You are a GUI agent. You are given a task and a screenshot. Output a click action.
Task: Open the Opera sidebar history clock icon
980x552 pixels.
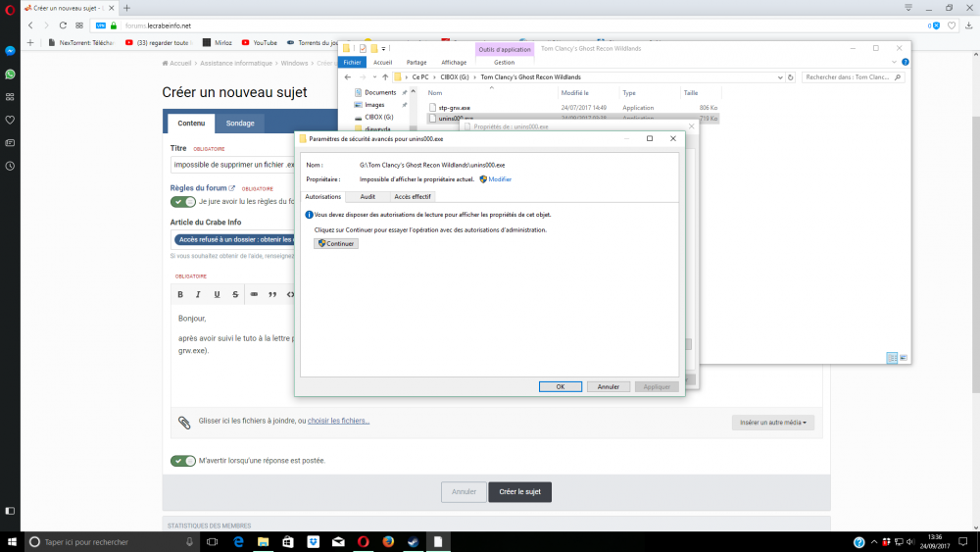(x=10, y=165)
